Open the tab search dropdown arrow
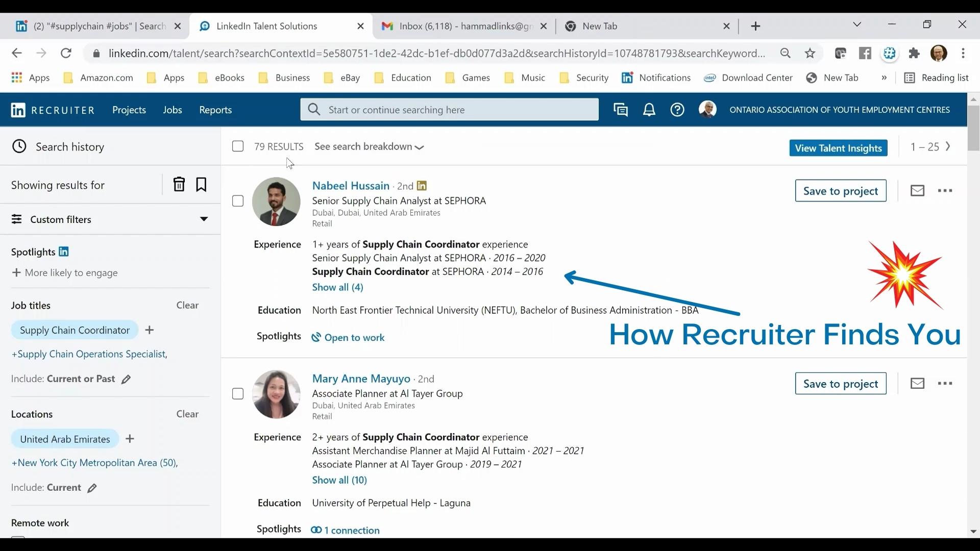The width and height of the screenshot is (980, 551). (857, 24)
